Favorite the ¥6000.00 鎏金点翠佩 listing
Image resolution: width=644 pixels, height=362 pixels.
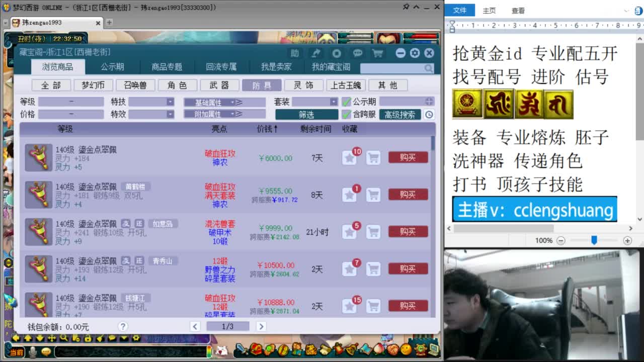(x=349, y=158)
